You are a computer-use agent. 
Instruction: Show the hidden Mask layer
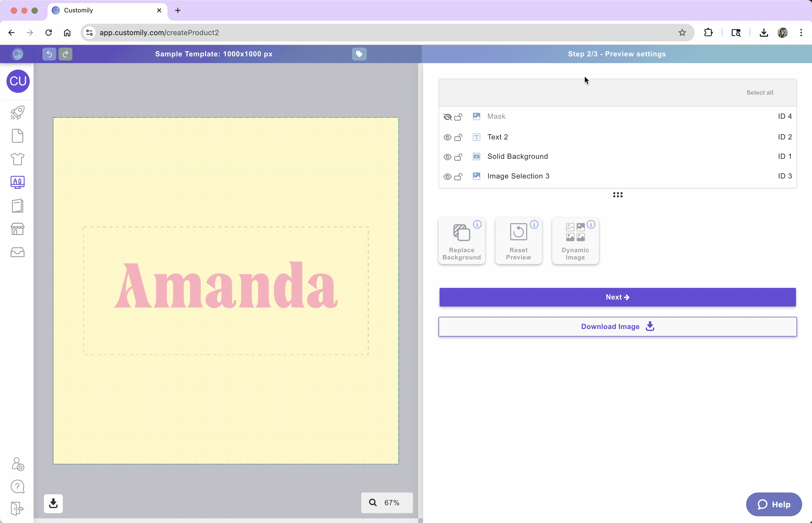[x=447, y=117]
